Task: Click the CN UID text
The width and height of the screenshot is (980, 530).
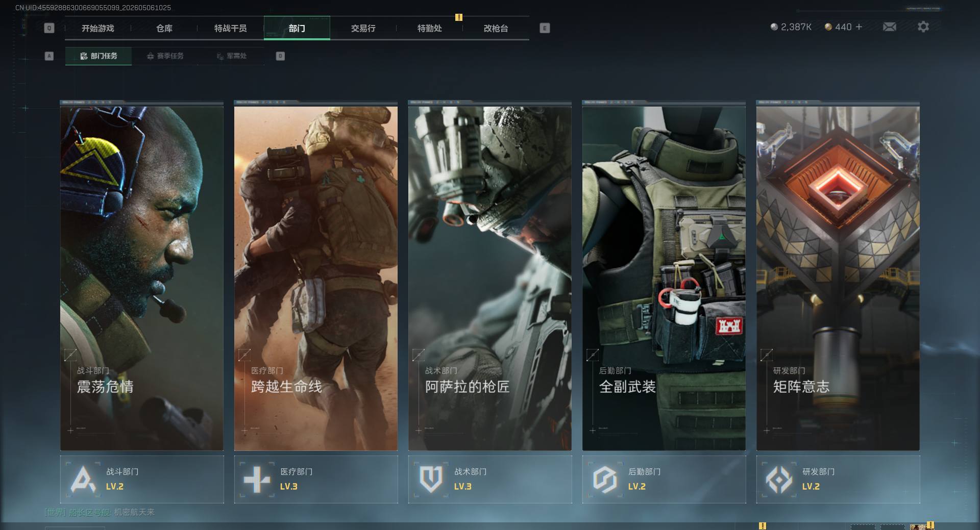Action: (x=93, y=8)
